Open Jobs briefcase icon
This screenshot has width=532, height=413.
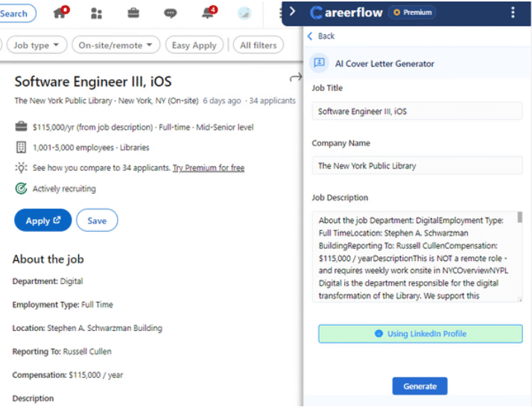[133, 13]
